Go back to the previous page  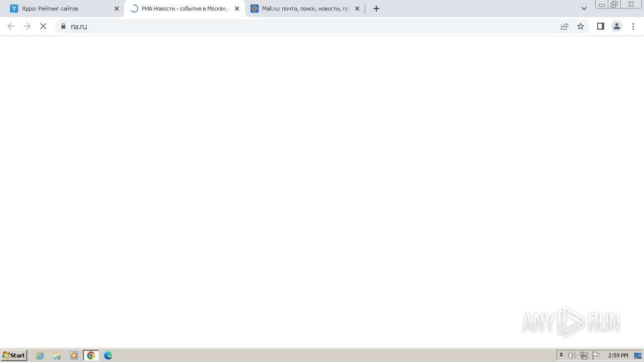[11, 26]
